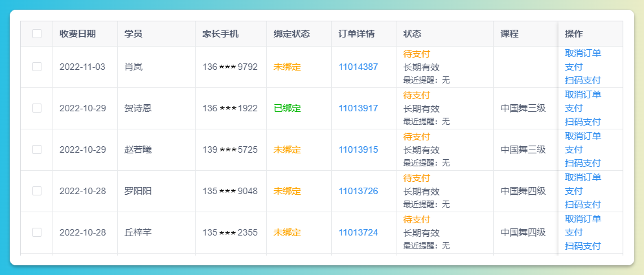Click 支付 for 肖岚's order

pos(574,67)
